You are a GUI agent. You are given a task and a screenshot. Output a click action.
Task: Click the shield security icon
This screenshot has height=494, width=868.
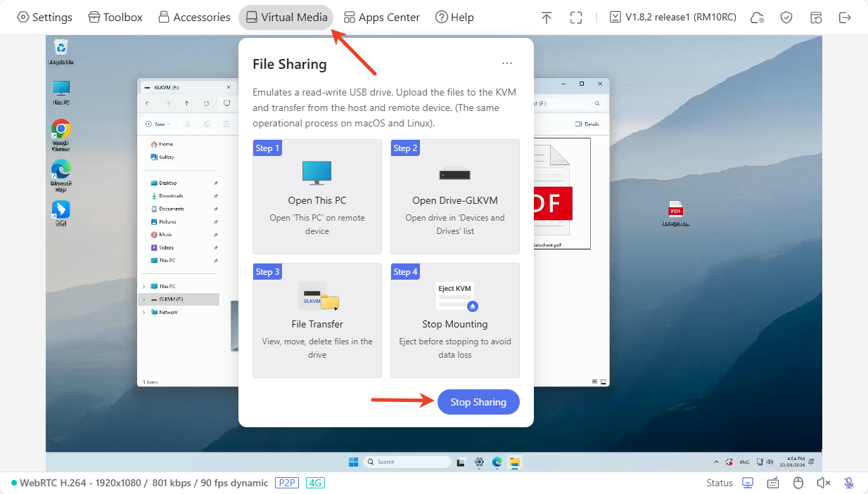coord(786,18)
